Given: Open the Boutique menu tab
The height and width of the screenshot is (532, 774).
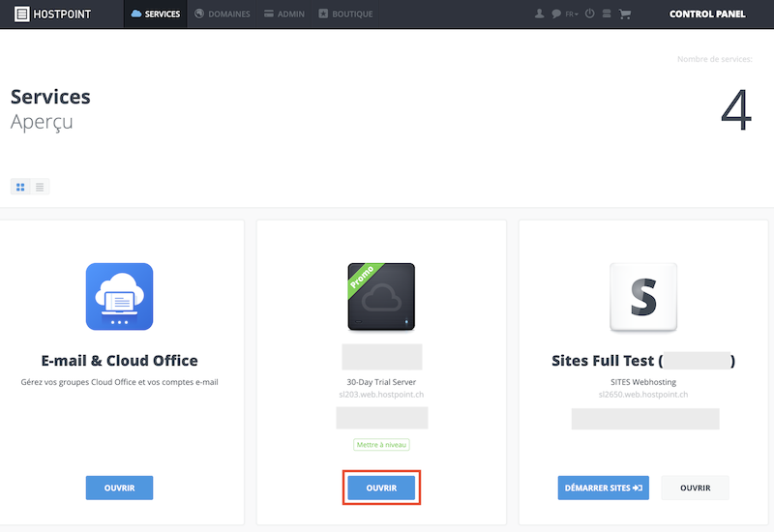Looking at the screenshot, I should coord(345,14).
